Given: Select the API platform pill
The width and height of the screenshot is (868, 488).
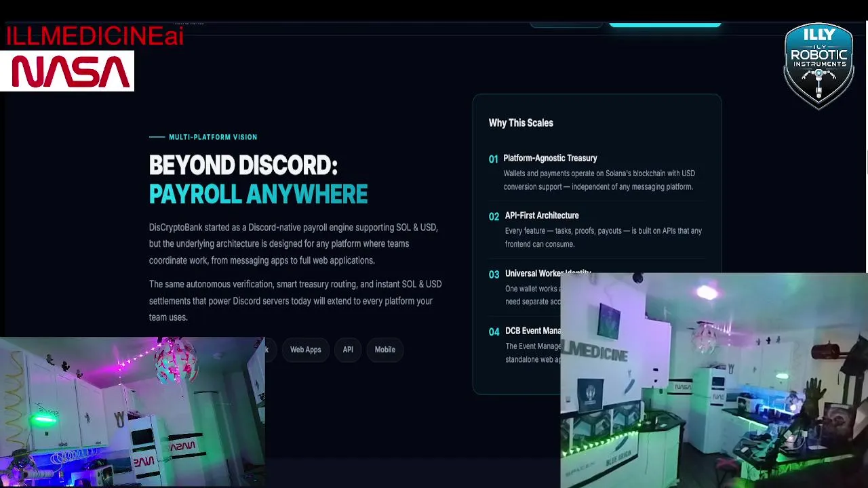Looking at the screenshot, I should (x=348, y=350).
